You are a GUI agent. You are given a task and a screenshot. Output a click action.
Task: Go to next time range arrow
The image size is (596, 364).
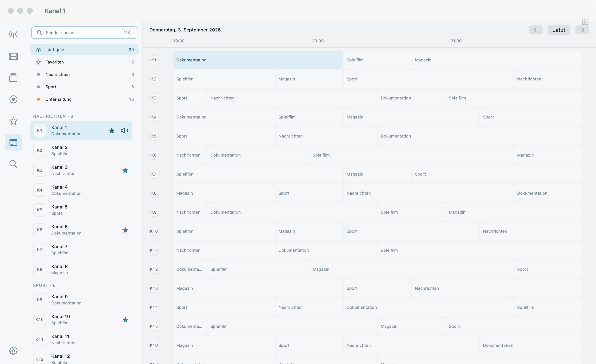pos(582,30)
